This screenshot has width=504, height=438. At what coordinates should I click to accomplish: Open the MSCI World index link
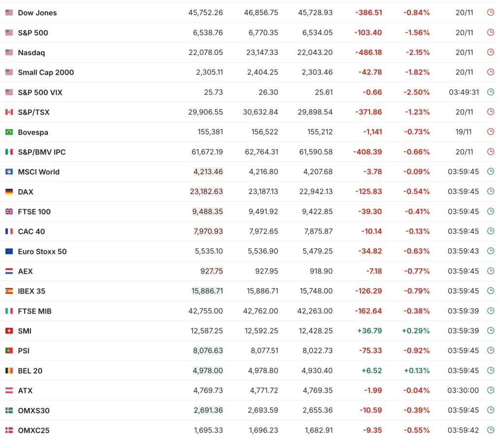[38, 172]
